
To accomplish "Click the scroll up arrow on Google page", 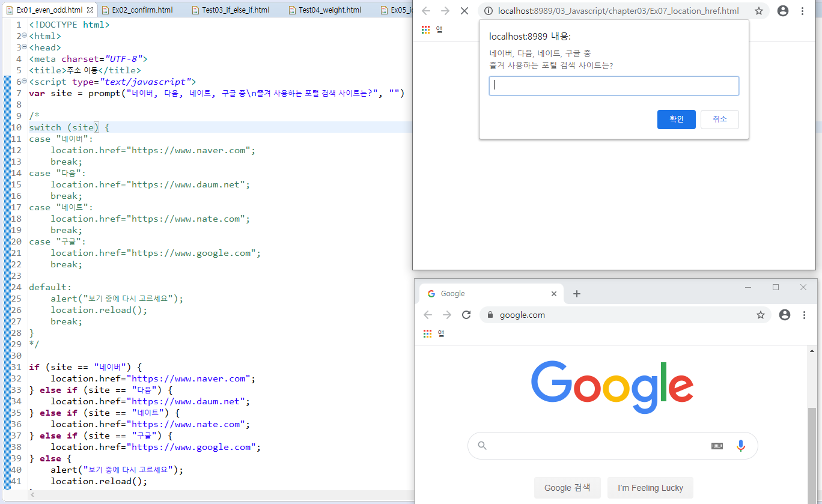I will (x=812, y=350).
